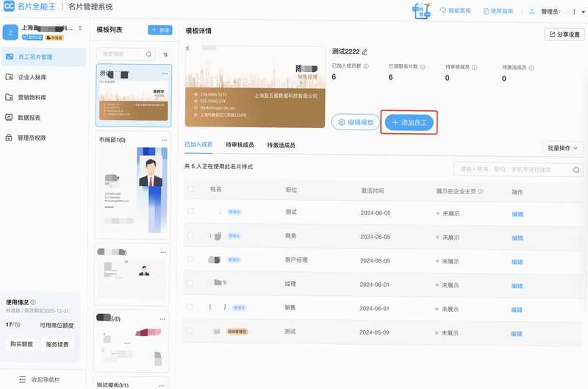Click the info icon beside 已领取名片数
The image size is (588, 389).
[x=423, y=67]
